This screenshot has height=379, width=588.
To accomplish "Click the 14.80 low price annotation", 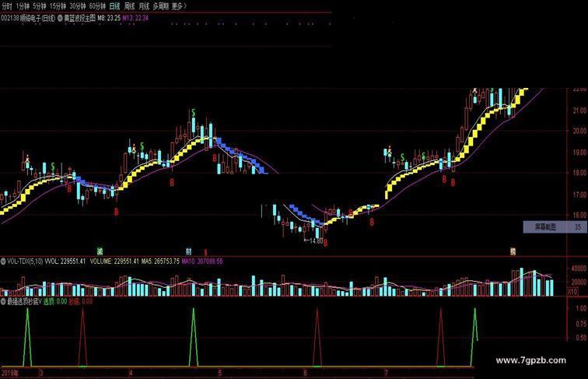I will coord(313,240).
